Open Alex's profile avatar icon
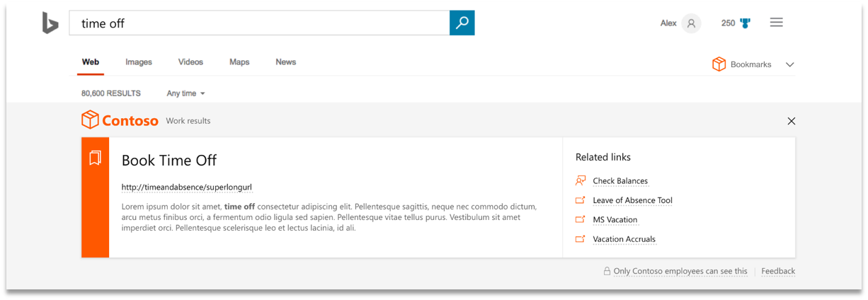 pyautogui.click(x=691, y=23)
